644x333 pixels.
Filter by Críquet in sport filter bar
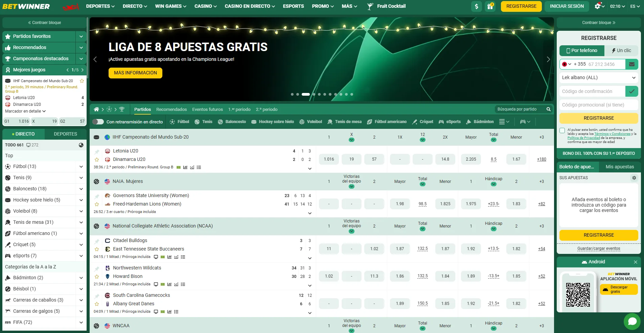(x=422, y=122)
